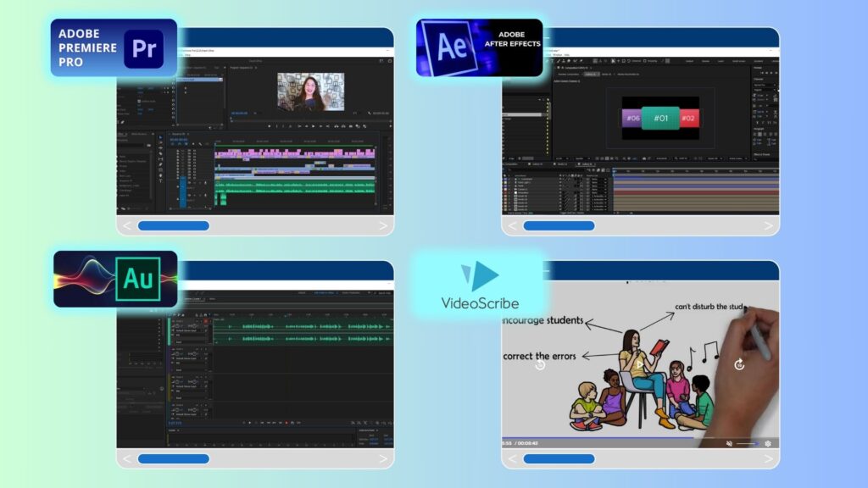Click the VideoScribe logo badge
Image resolution: width=868 pixels, height=488 pixels.
tap(480, 286)
